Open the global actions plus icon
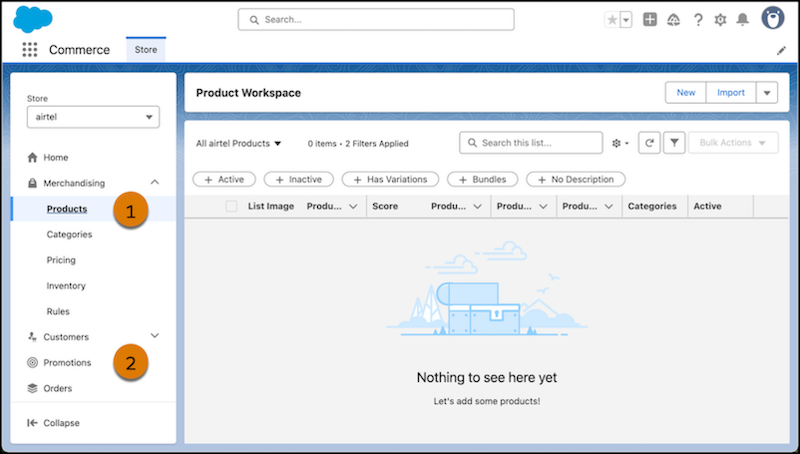Screen dimensions: 800x454 [649, 19]
